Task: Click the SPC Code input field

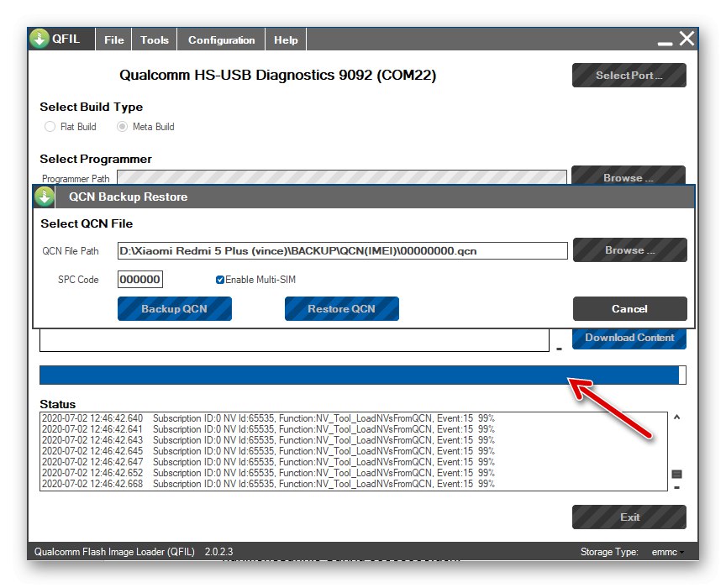Action: pyautogui.click(x=139, y=279)
